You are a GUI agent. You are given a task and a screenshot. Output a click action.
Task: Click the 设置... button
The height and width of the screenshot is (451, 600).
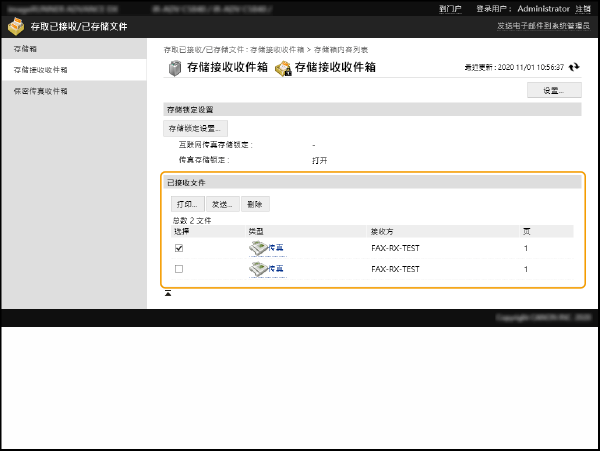pyautogui.click(x=554, y=90)
